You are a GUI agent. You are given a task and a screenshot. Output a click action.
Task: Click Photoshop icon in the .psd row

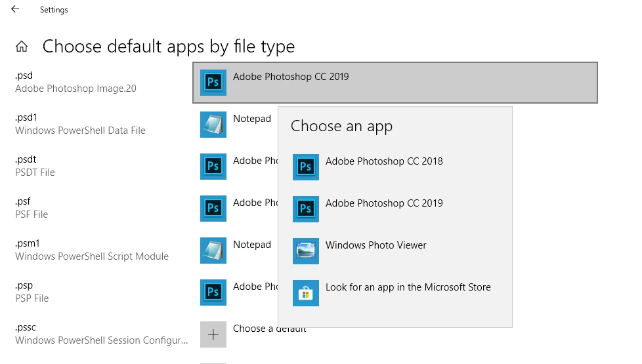point(213,82)
